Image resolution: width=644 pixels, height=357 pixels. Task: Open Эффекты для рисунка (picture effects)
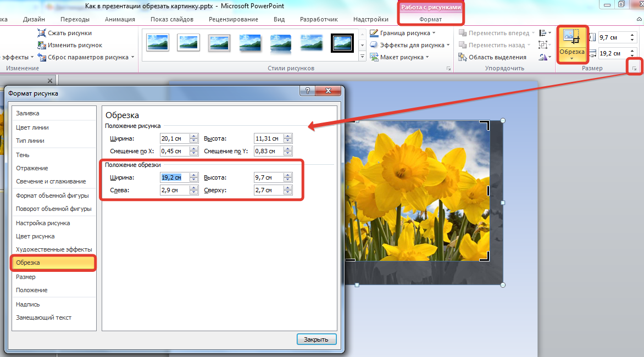point(374,45)
